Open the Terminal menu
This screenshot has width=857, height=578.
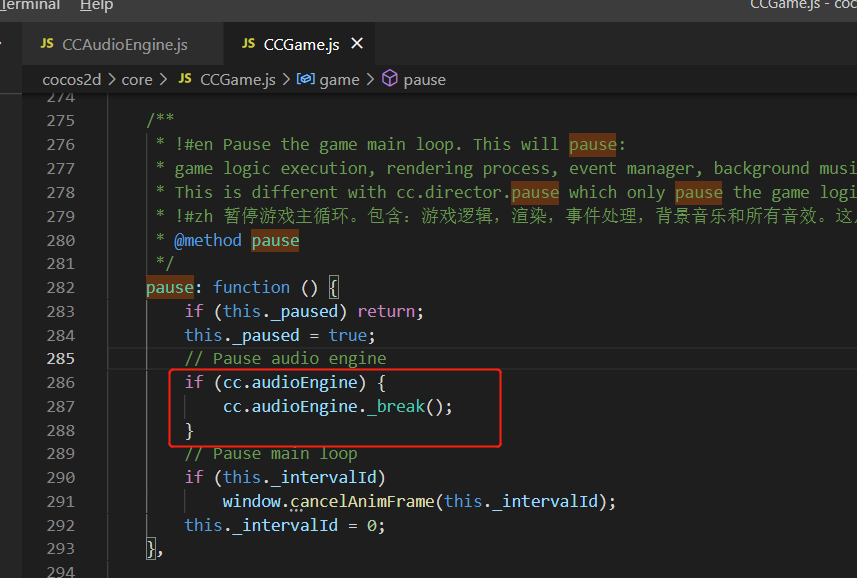[30, 5]
